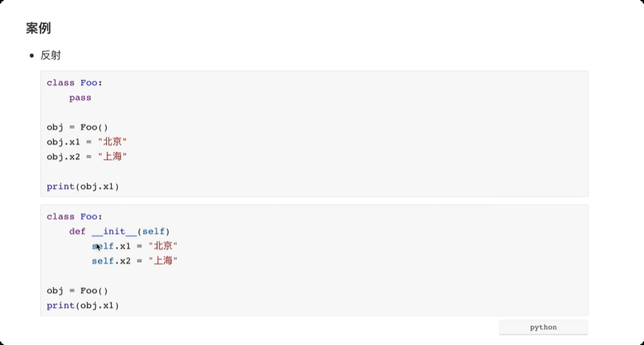Image resolution: width=644 pixels, height=345 pixels.
Task: Click the pass keyword in first code block
Action: click(80, 97)
